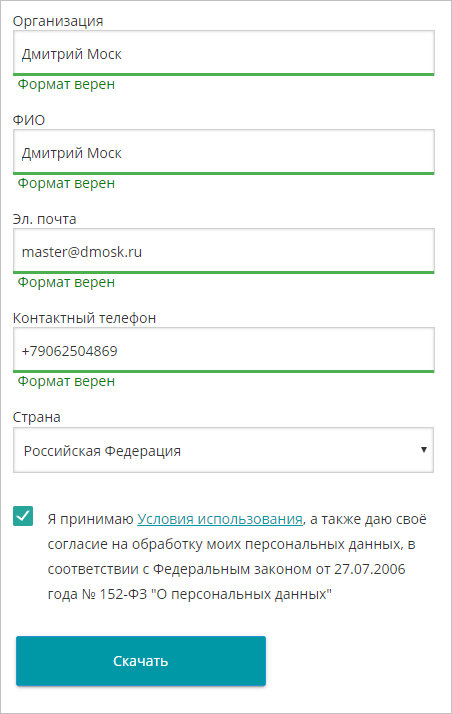Click the Контактный телефон input field
The height and width of the screenshot is (714, 452).
click(223, 350)
